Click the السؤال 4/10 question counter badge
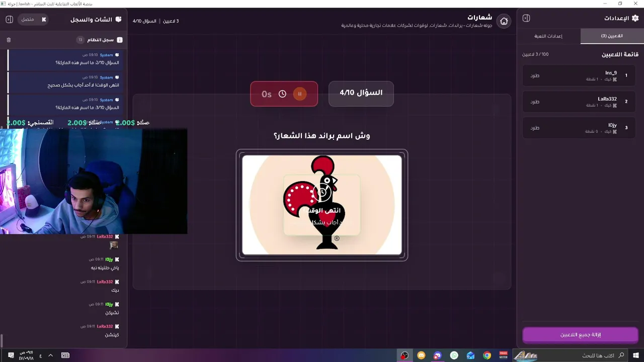The height and width of the screenshot is (362, 644). pos(361,93)
